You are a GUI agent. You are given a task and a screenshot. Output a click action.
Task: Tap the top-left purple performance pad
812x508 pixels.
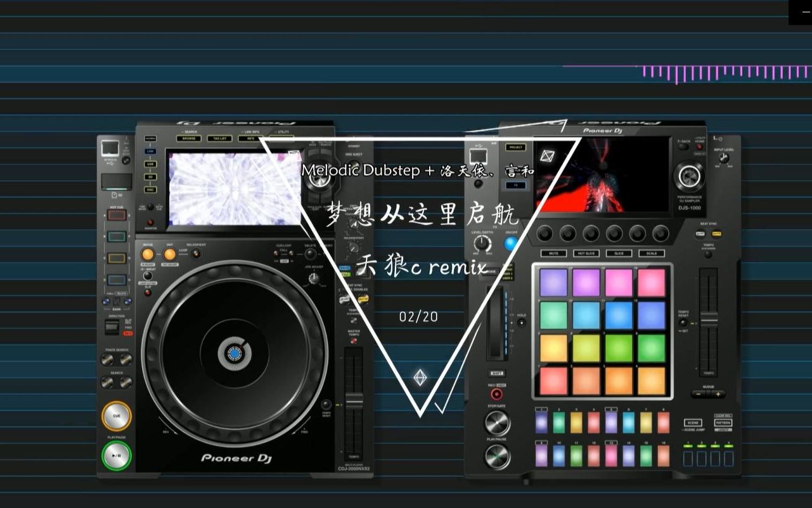(553, 283)
